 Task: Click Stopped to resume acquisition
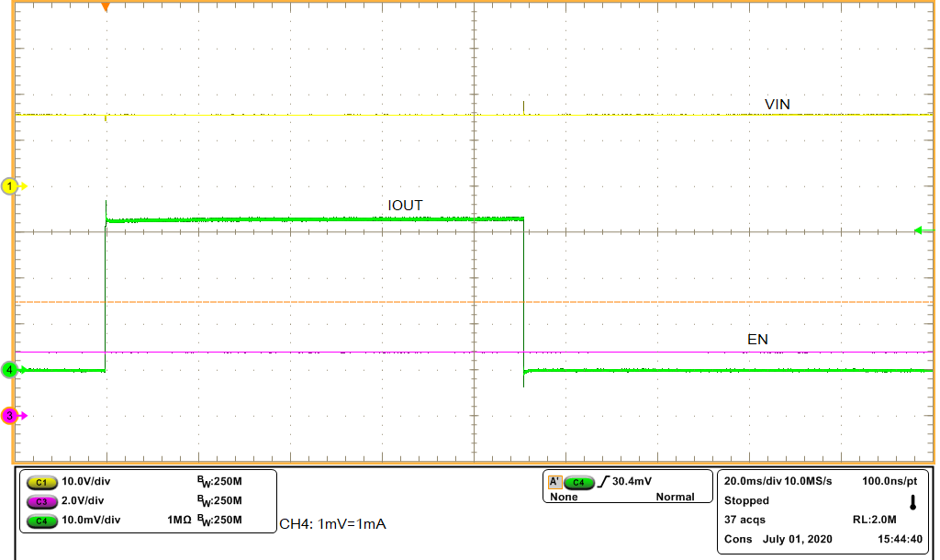tap(745, 500)
